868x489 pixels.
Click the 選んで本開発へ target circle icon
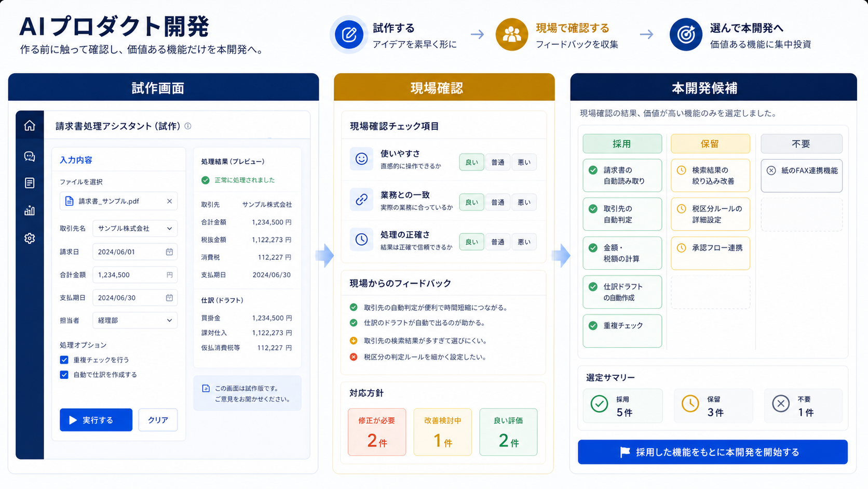click(x=686, y=35)
